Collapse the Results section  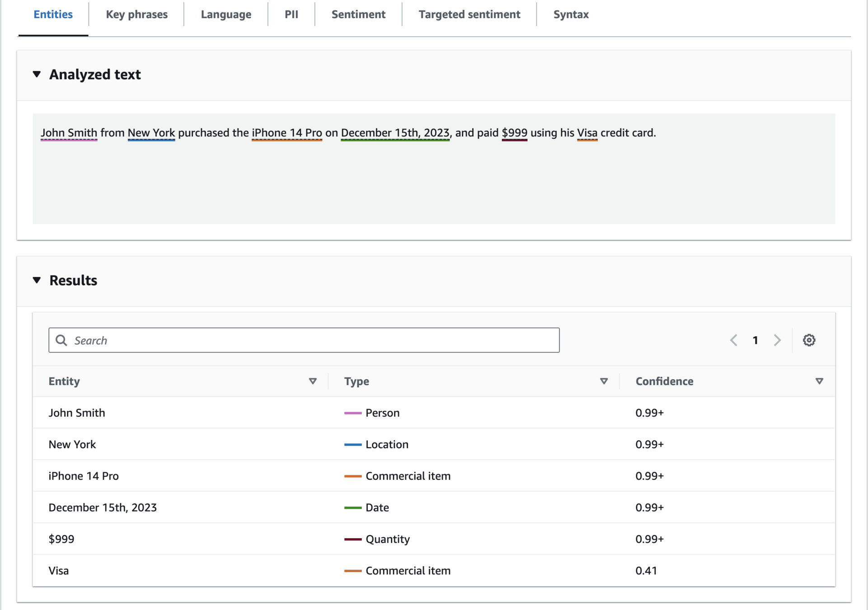37,280
